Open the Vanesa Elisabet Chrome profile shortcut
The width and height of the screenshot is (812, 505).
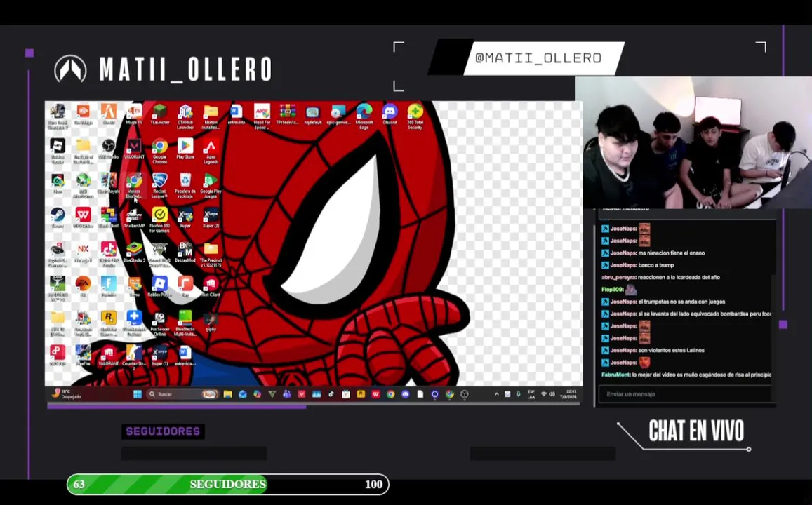[134, 185]
